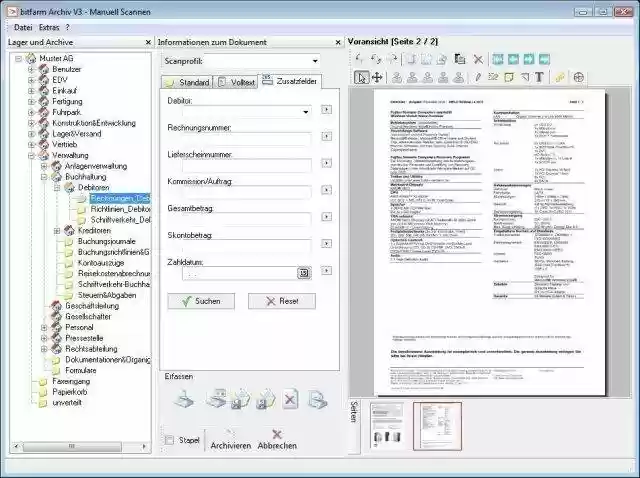Click the Reset button
640x478 pixels.
(282, 301)
